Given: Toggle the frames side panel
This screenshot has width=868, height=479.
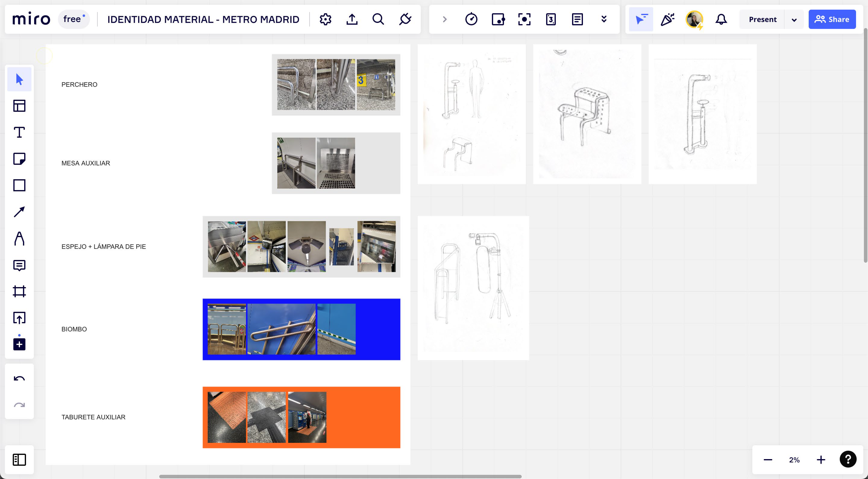Looking at the screenshot, I should tap(19, 459).
